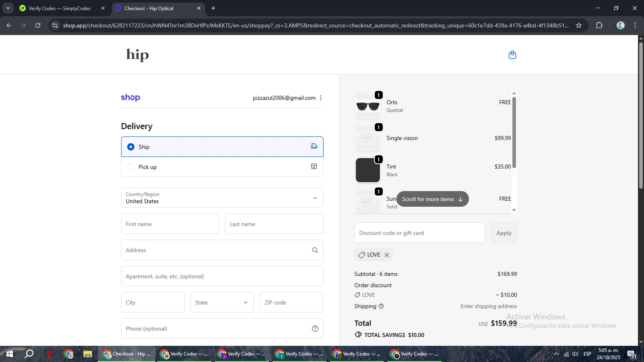
Task: Click the hip store logo
Action: (x=137, y=55)
